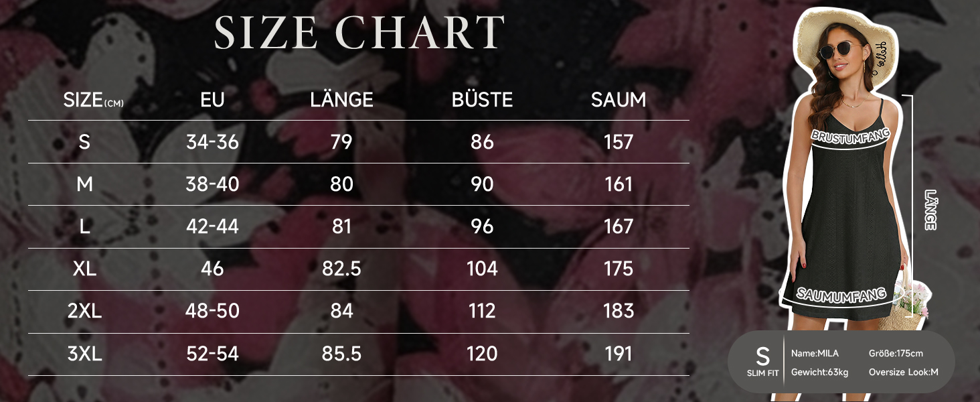This screenshot has height=402, width=980.
Task: Click the BÜSTE column header
Action: tap(482, 99)
